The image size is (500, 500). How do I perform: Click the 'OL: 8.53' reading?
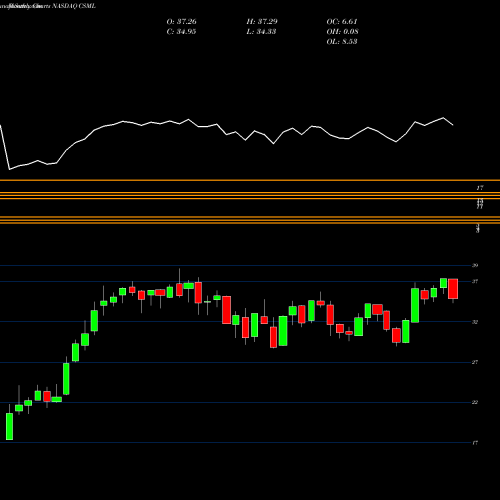tap(342, 41)
